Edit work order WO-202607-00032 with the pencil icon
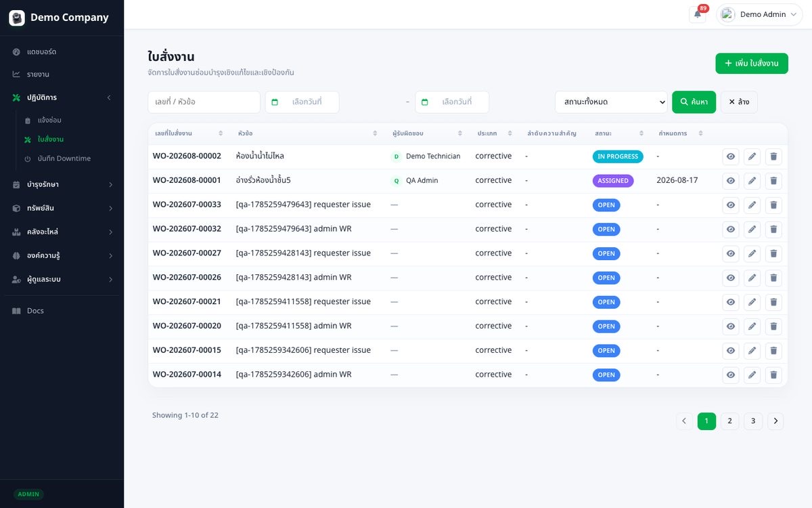 point(752,230)
